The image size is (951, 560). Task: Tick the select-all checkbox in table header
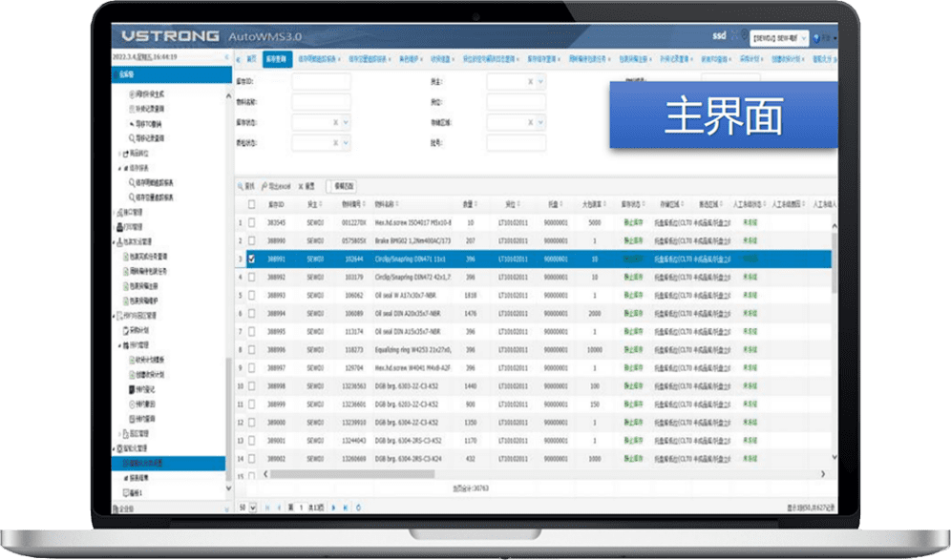tap(252, 204)
